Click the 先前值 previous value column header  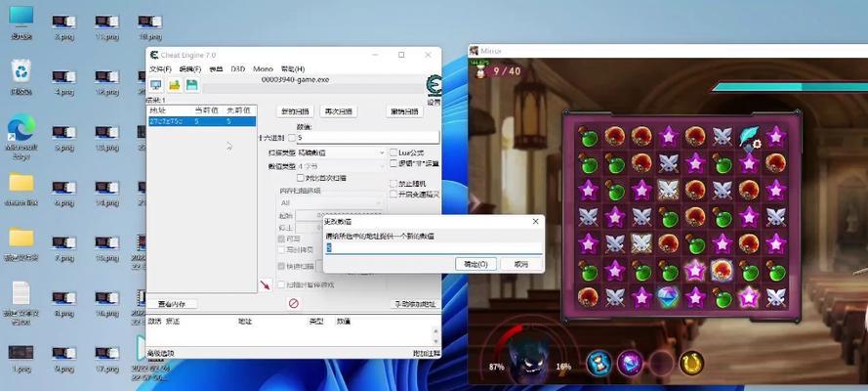[239, 110]
